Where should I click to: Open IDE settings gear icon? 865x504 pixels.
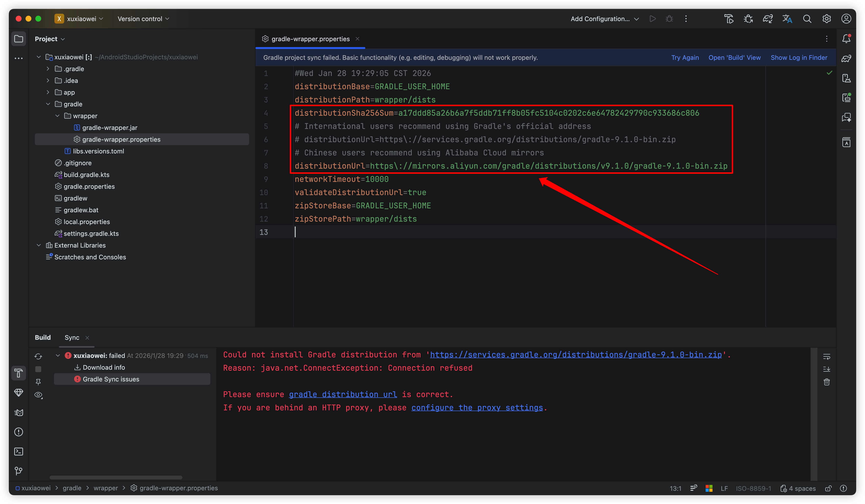(x=827, y=19)
